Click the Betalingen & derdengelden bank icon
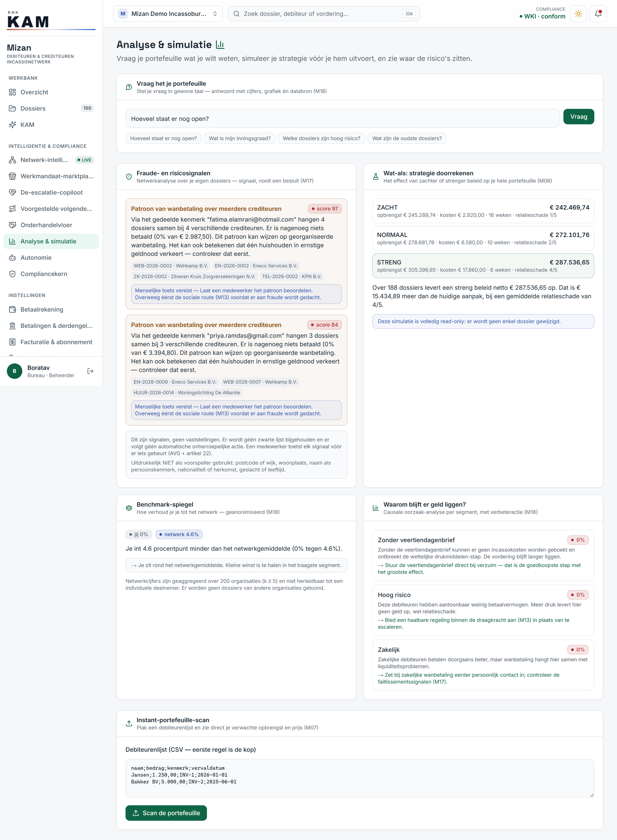 [12, 326]
